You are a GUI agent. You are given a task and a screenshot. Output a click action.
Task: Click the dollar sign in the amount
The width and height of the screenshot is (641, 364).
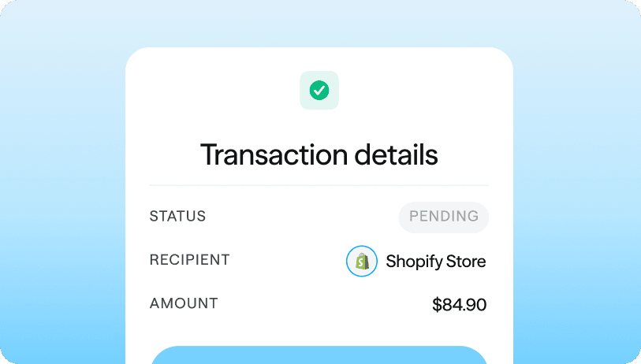[x=438, y=305]
